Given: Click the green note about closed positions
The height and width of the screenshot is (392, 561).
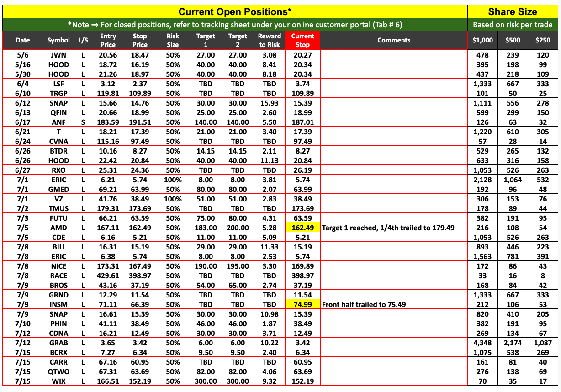Looking at the screenshot, I should pos(235,25).
